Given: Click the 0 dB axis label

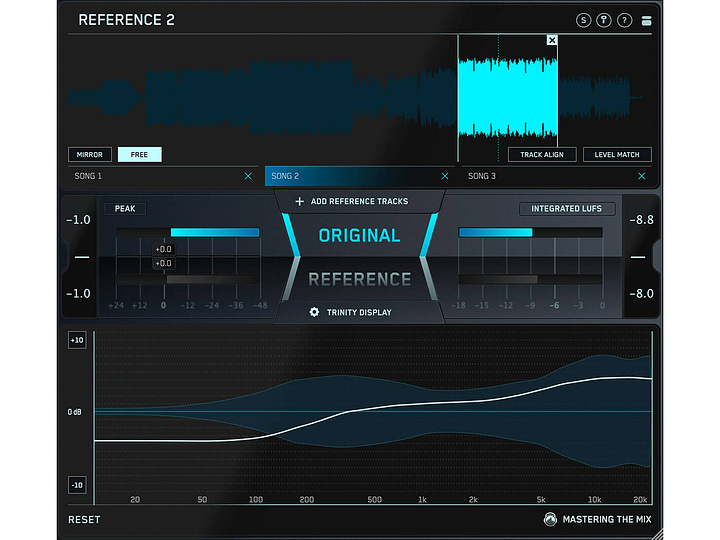Looking at the screenshot, I should pos(74,412).
